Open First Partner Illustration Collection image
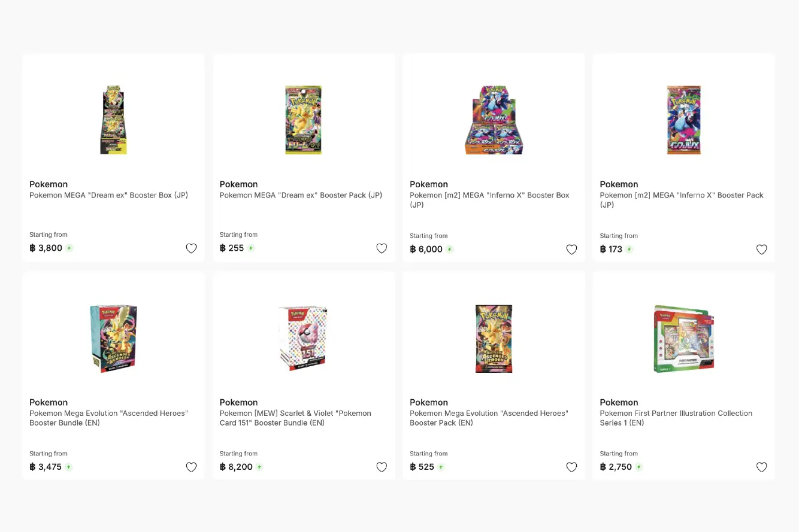The width and height of the screenshot is (799, 532). pyautogui.click(x=683, y=338)
